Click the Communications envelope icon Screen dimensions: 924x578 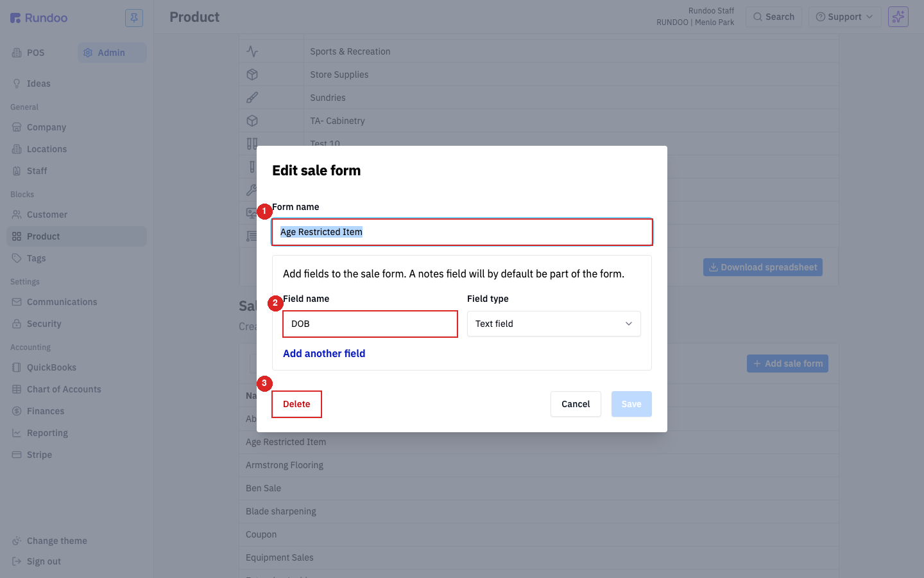click(17, 302)
